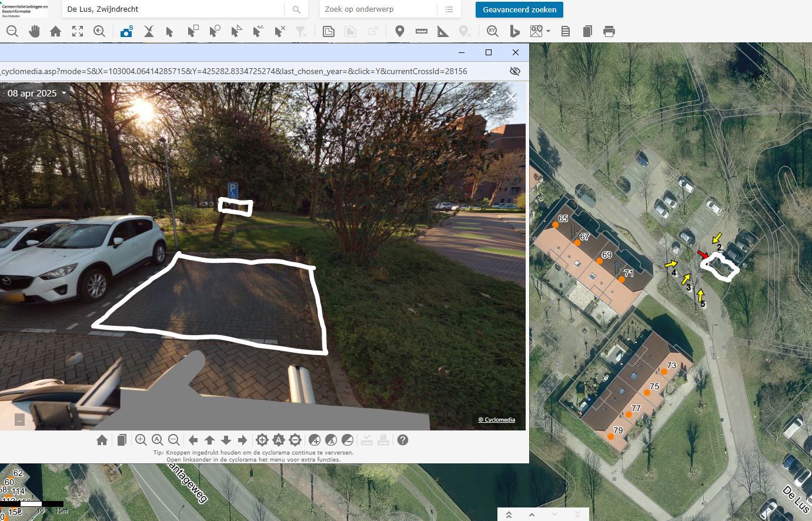
Task: Click the place location marker tool
Action: (x=400, y=32)
